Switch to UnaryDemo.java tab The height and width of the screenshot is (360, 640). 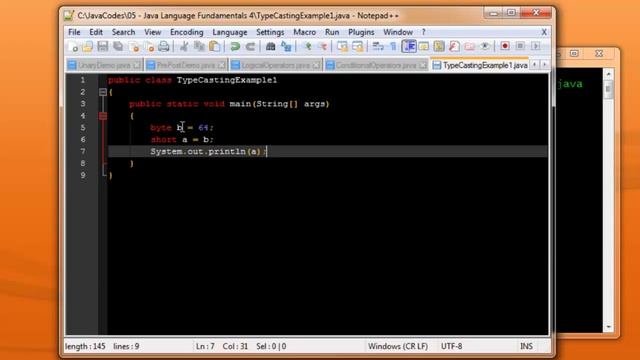(104, 65)
